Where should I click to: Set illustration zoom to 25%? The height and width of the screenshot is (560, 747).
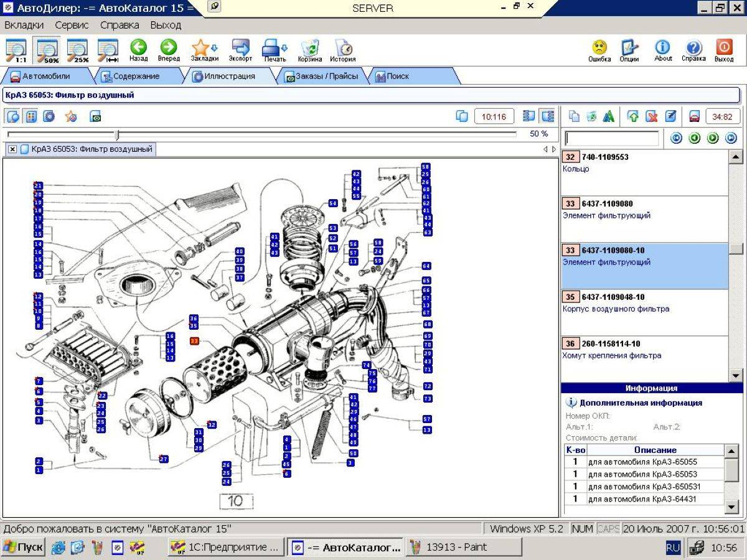pos(78,50)
